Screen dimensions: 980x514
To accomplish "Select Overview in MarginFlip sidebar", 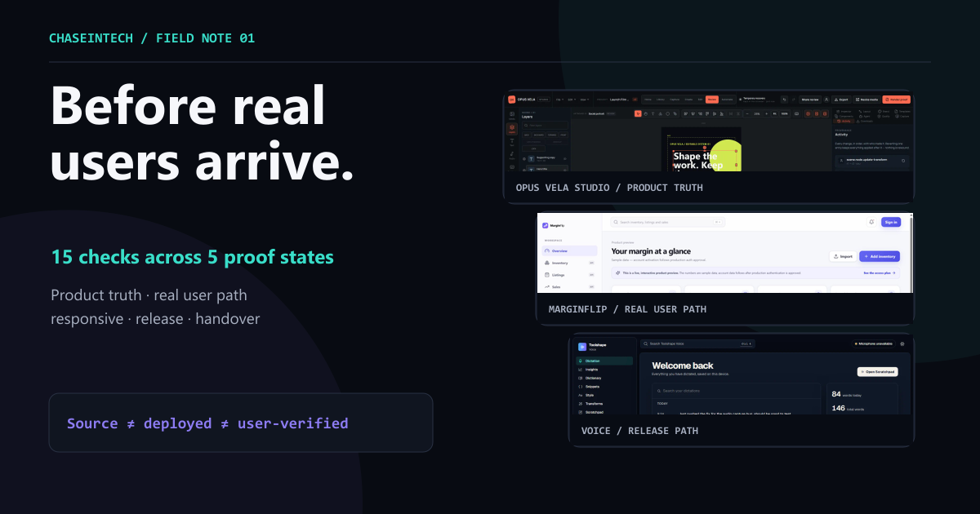I will (569, 251).
